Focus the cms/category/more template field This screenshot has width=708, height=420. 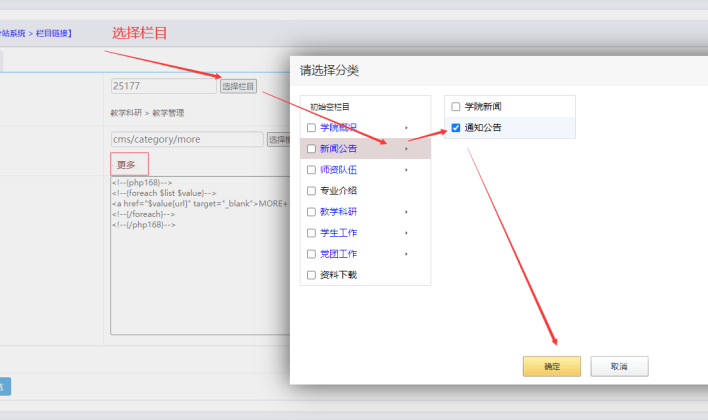(186, 140)
